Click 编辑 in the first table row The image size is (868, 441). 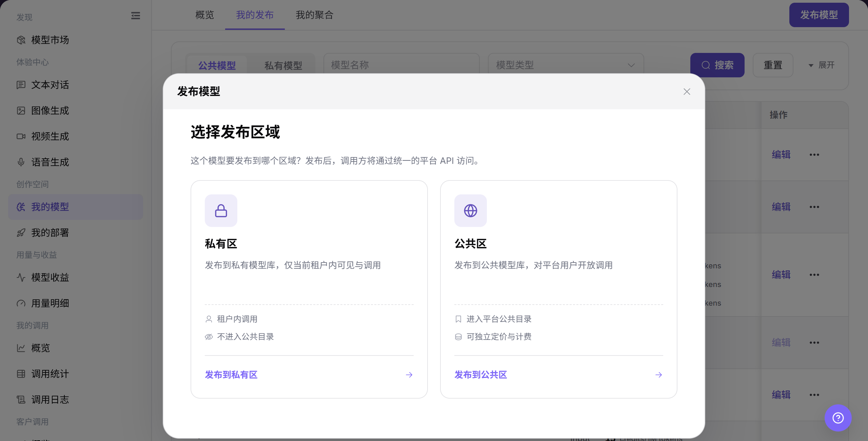[x=781, y=155]
